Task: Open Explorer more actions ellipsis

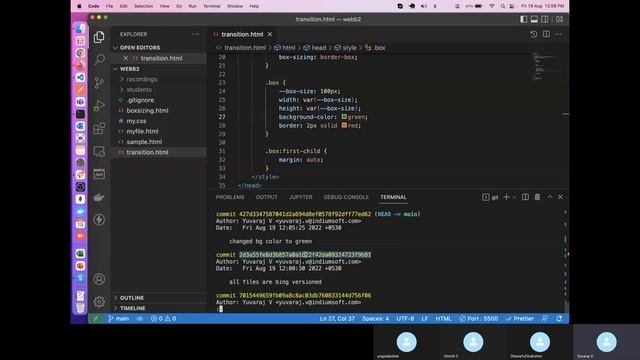Action: coord(196,34)
